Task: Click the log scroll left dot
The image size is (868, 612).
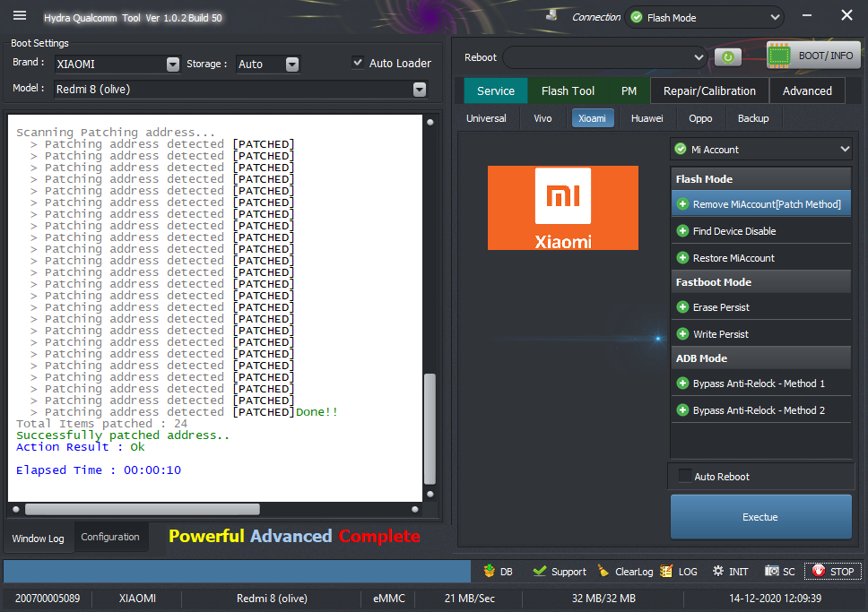Action: (15, 509)
